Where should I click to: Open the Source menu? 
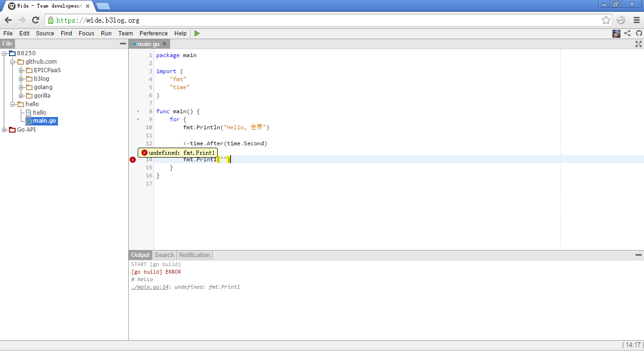[x=45, y=33]
